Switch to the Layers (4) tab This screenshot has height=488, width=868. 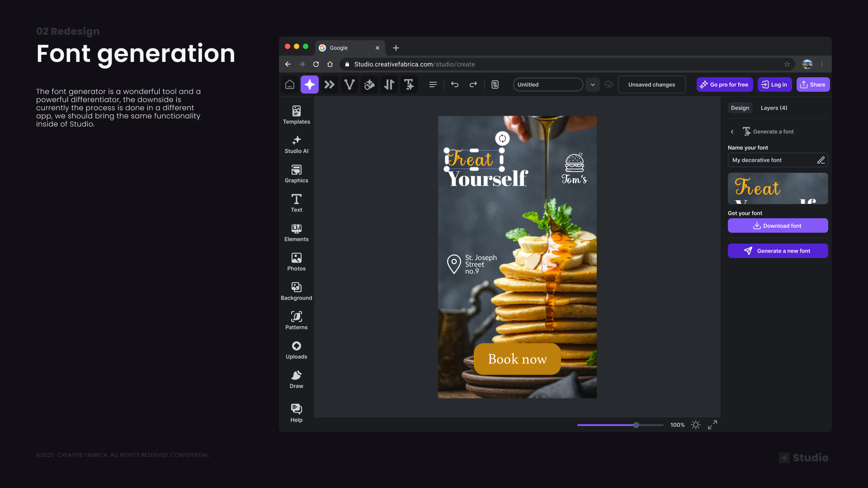(x=774, y=108)
